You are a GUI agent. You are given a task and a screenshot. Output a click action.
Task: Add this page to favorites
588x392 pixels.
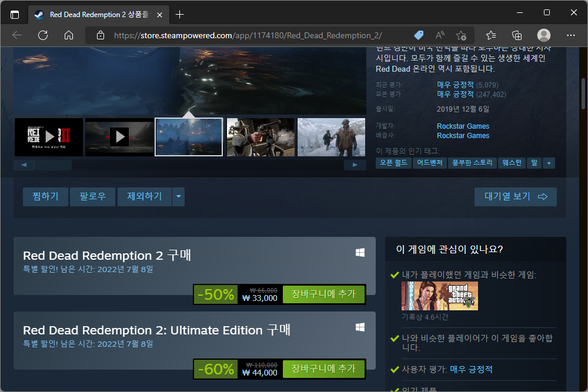pos(461,36)
